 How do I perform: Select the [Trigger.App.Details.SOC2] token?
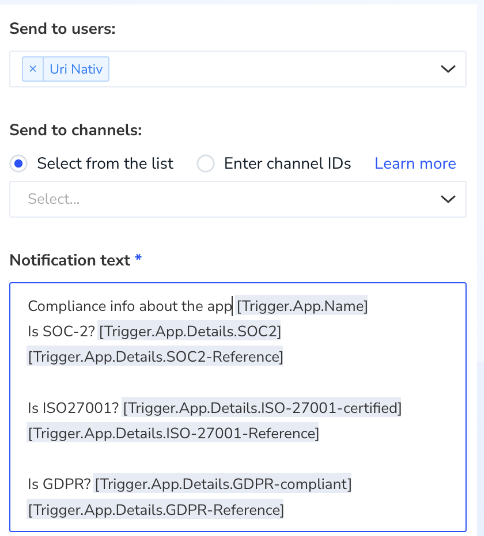[x=190, y=331]
